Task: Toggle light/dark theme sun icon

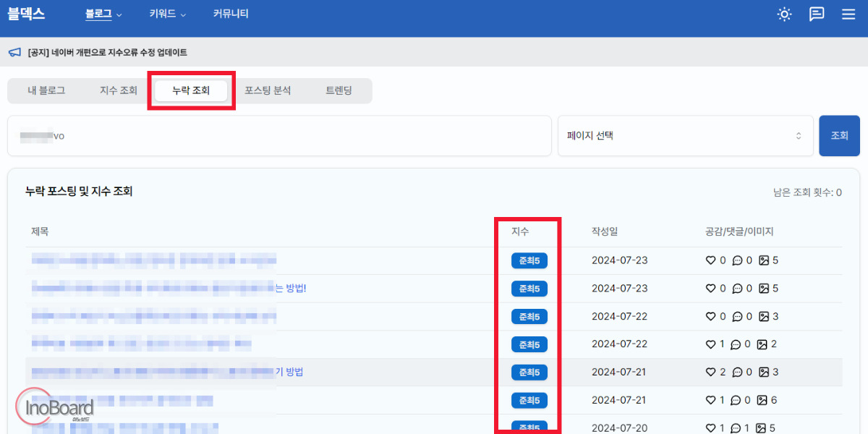Action: click(784, 14)
